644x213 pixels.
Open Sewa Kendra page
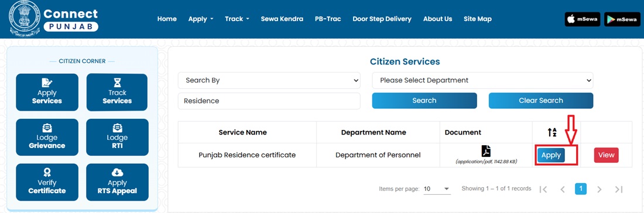[282, 19]
